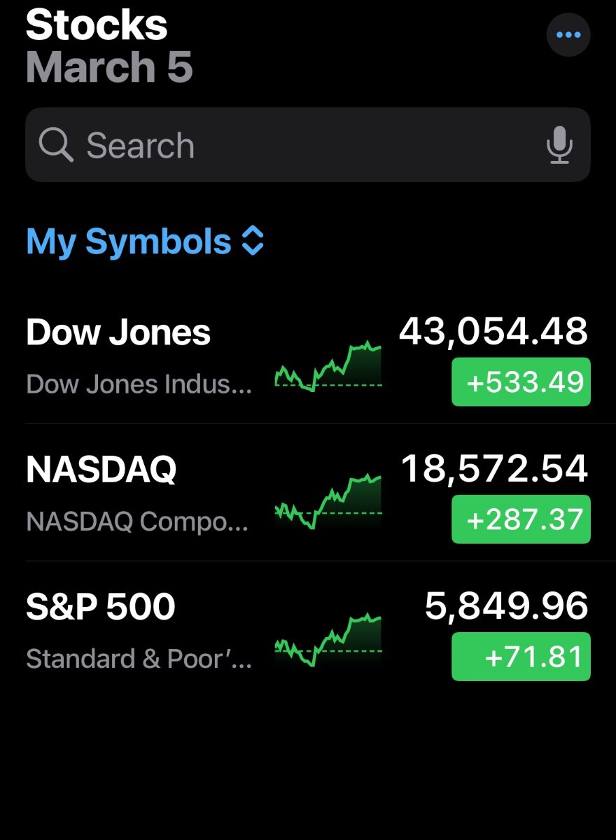This screenshot has height=840, width=616.
Task: Tap the Standard & Poor's subtitle text
Action: point(139,659)
